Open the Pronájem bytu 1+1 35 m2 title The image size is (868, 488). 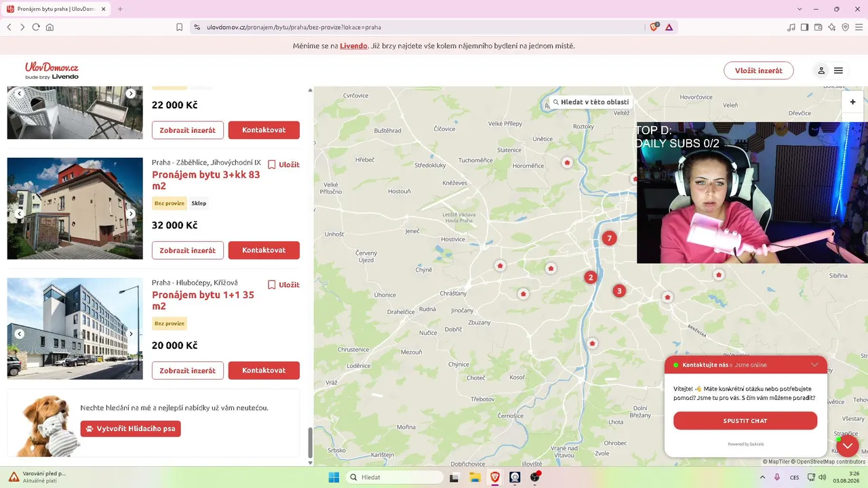(203, 300)
